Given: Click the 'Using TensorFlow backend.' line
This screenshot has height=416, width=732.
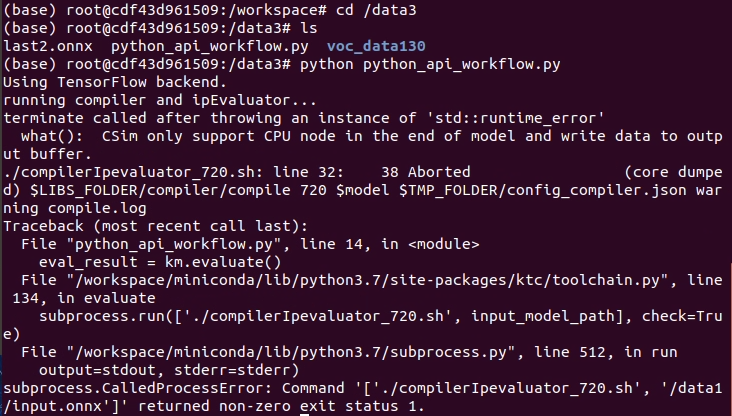Looking at the screenshot, I should click(115, 82).
